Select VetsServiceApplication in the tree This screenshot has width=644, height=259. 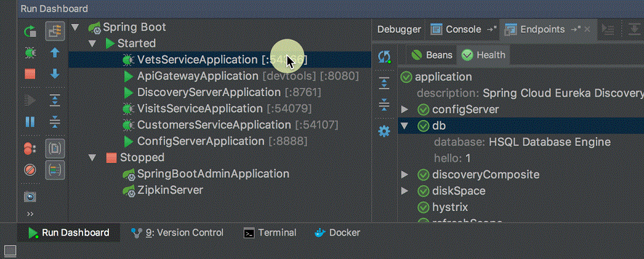point(220,60)
